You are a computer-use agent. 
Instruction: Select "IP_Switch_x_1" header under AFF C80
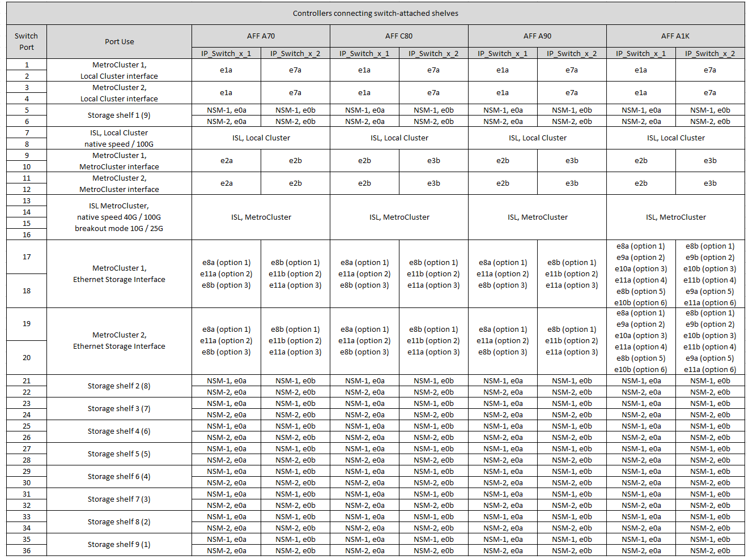coord(364,53)
